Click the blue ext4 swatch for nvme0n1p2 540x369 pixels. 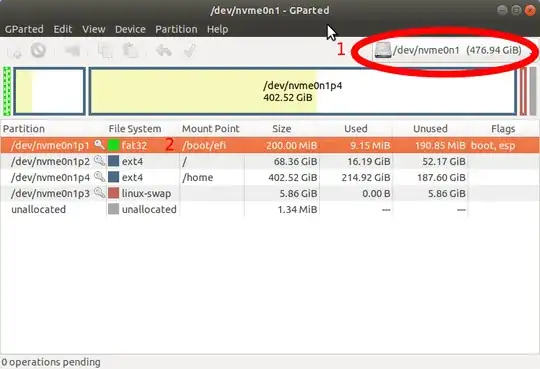(x=113, y=161)
